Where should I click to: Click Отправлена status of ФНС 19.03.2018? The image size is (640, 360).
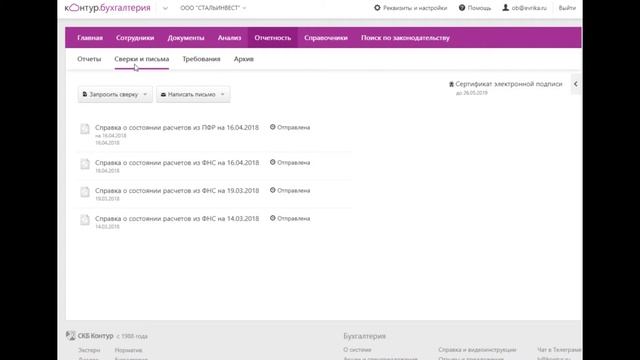[293, 191]
